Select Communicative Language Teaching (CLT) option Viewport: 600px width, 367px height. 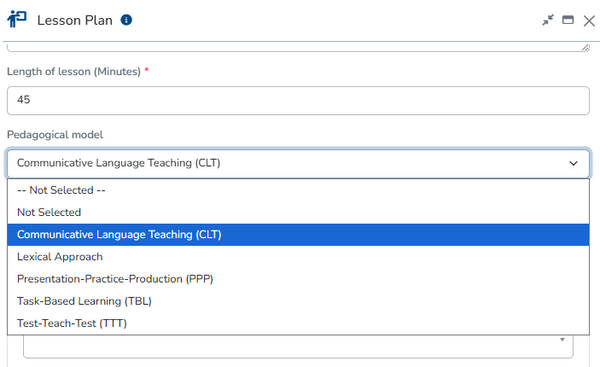(x=298, y=235)
